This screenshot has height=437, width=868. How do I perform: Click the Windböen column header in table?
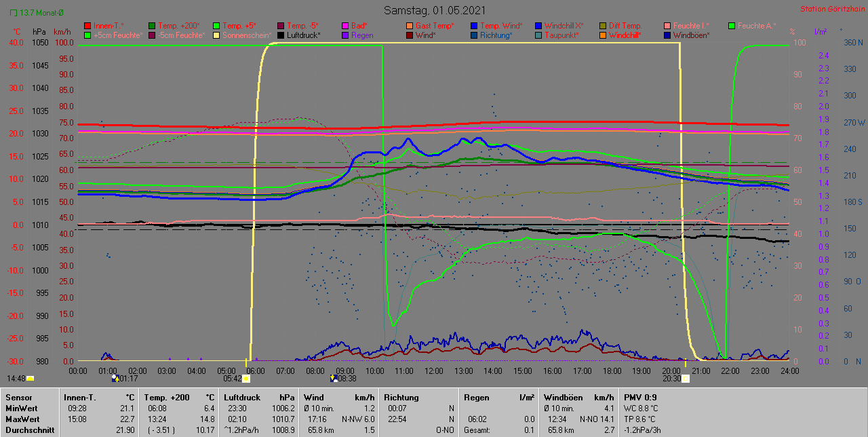click(x=562, y=397)
